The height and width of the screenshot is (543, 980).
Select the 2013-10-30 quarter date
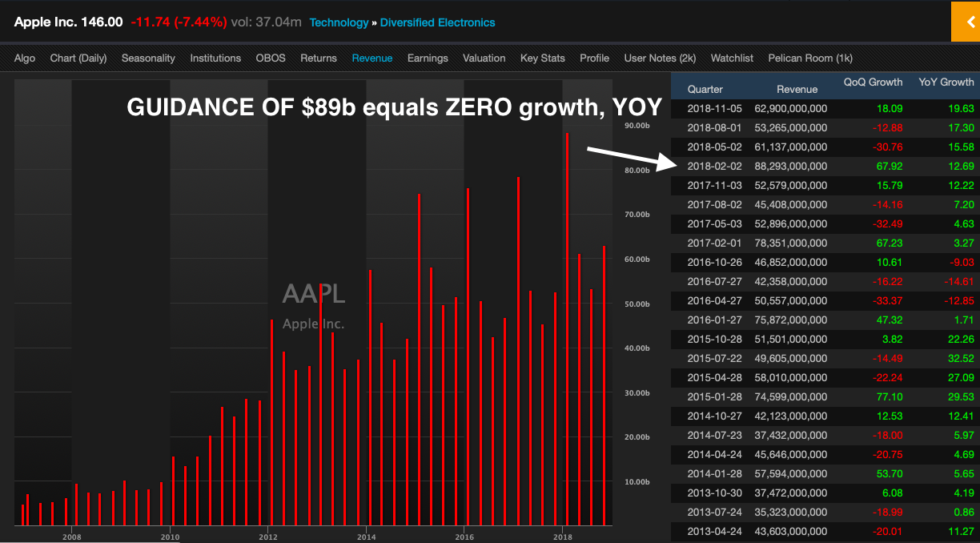click(715, 493)
